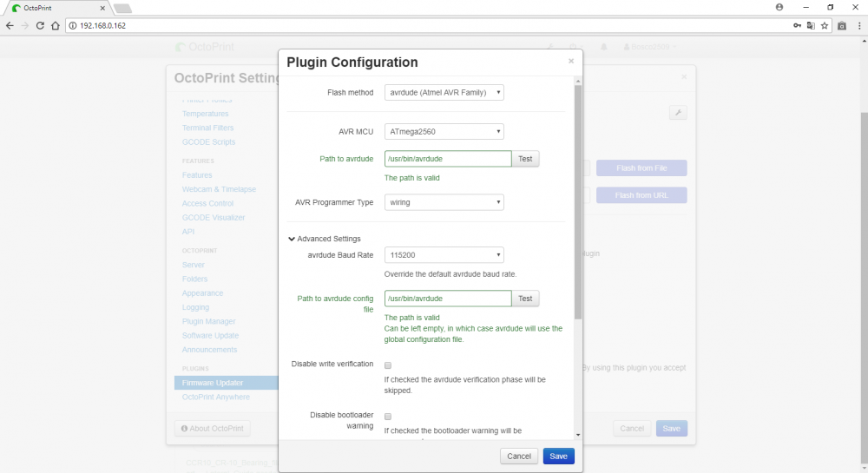Open the AVR Programmer Type dropdown
This screenshot has height=473, width=868.
coord(444,202)
